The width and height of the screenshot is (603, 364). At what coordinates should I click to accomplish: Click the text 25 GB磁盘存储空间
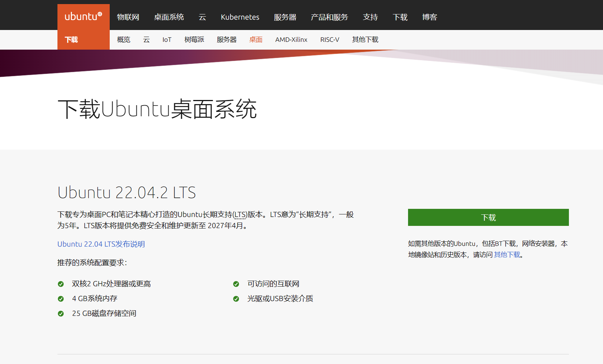[x=104, y=313]
